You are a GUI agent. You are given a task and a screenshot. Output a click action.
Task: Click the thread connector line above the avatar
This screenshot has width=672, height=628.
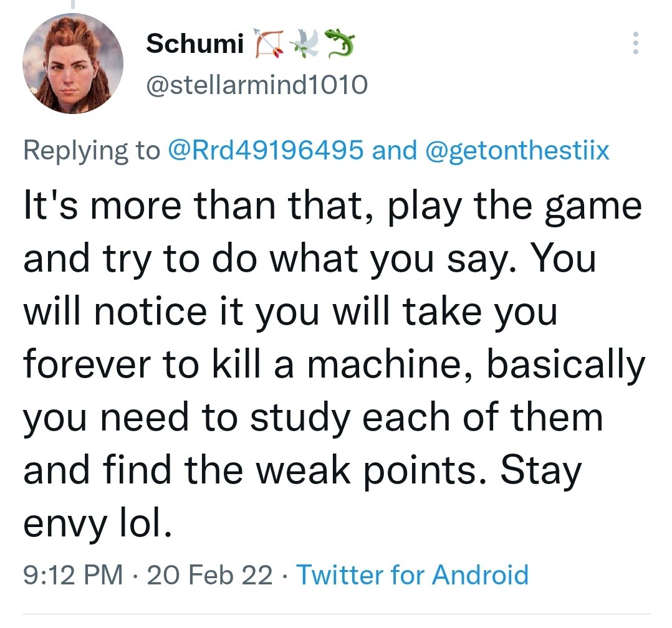click(x=73, y=5)
